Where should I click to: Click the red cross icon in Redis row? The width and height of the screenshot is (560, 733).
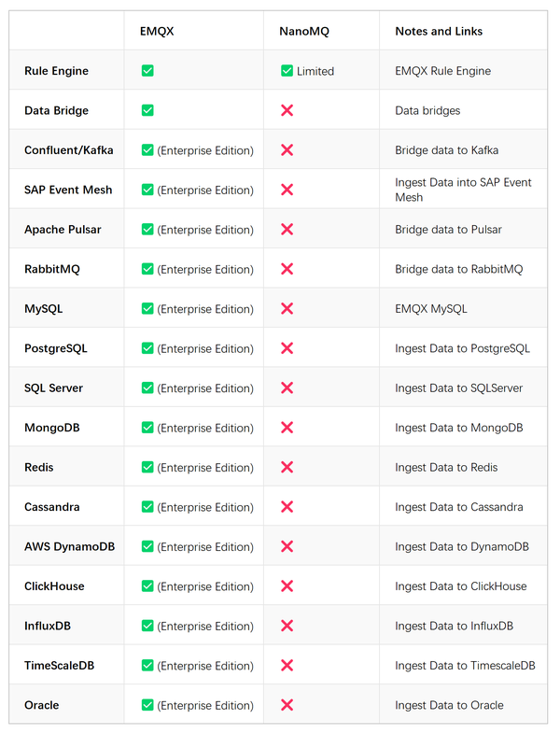click(287, 468)
